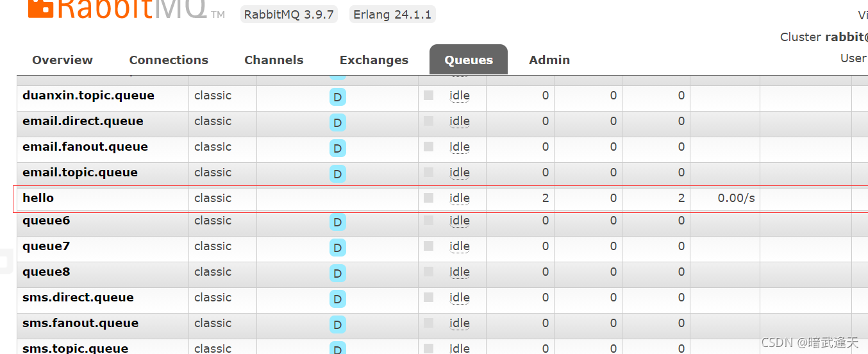Click state square of duanxin.topic.queue
Screen dimensions: 868x354
428,95
